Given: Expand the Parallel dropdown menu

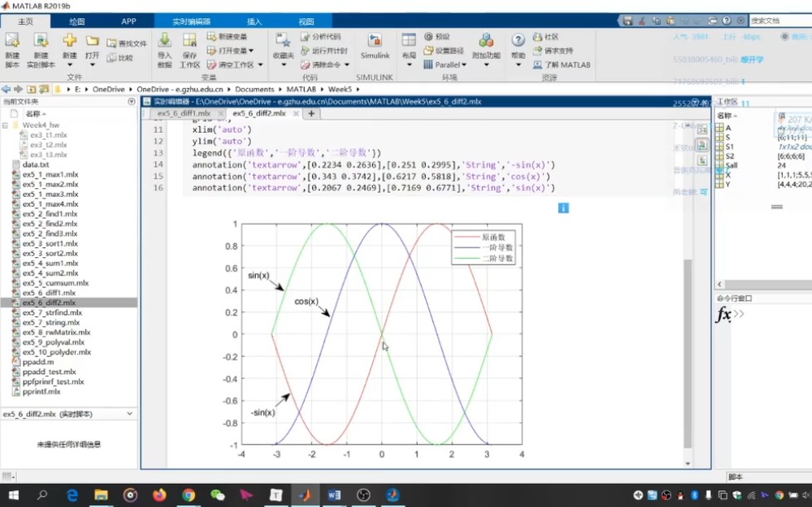Looking at the screenshot, I should coord(445,65).
